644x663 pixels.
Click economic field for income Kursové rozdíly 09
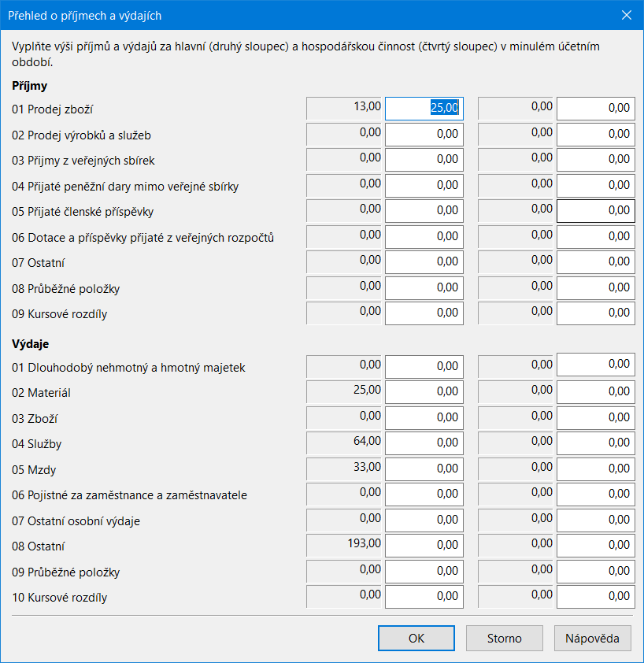[596, 313]
